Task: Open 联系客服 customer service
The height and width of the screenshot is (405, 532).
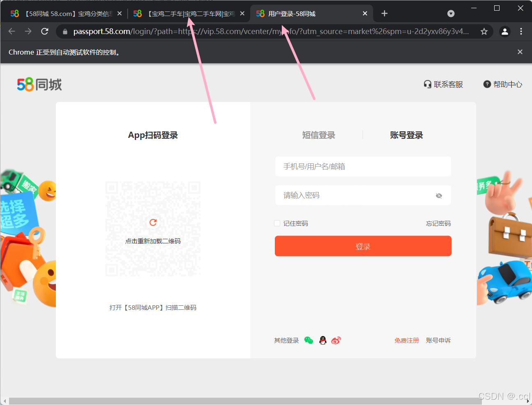Action: click(443, 84)
